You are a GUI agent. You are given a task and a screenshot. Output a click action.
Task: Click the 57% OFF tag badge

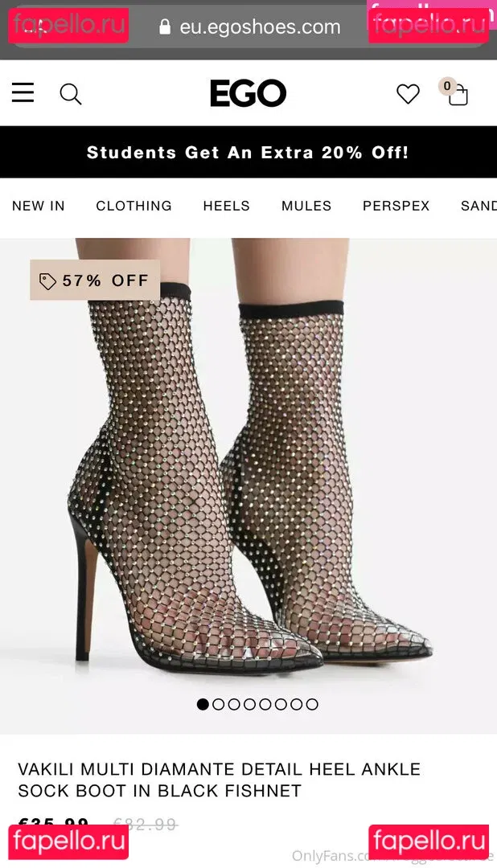[x=95, y=280]
